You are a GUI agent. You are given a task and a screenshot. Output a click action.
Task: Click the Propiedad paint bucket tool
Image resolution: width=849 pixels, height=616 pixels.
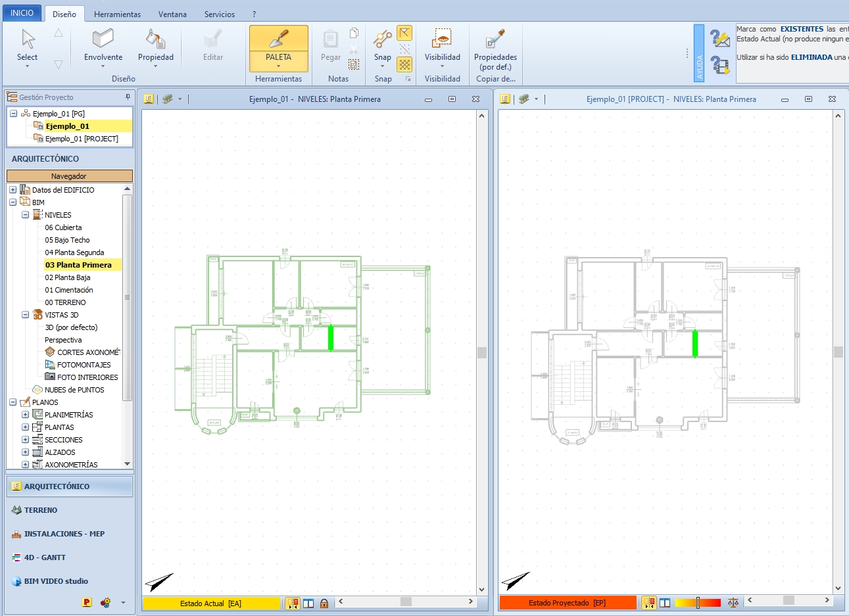click(x=156, y=39)
